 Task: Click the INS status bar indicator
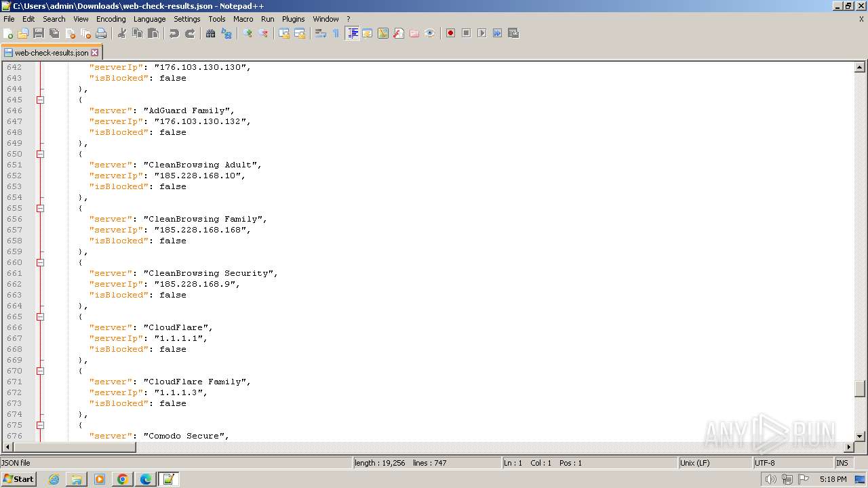tap(842, 463)
